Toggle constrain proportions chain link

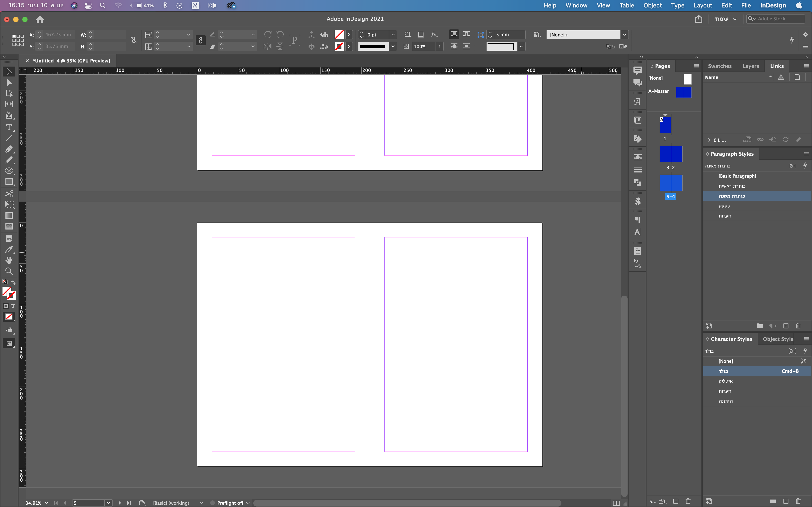133,40
